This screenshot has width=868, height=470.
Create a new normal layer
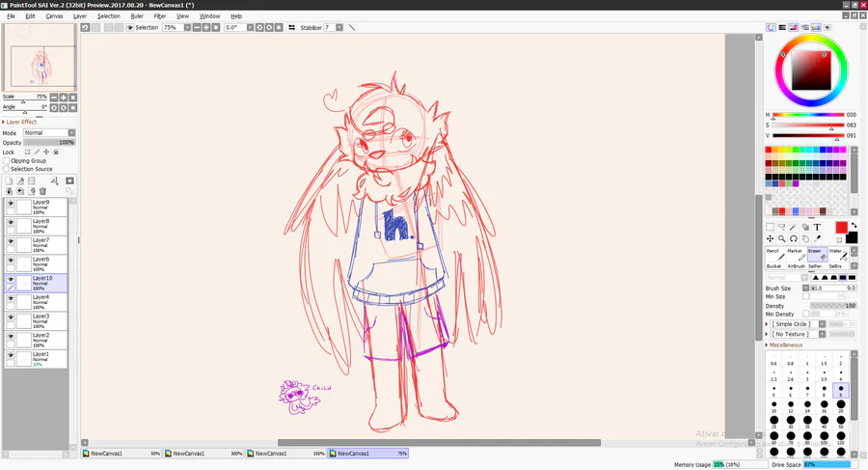click(x=9, y=180)
